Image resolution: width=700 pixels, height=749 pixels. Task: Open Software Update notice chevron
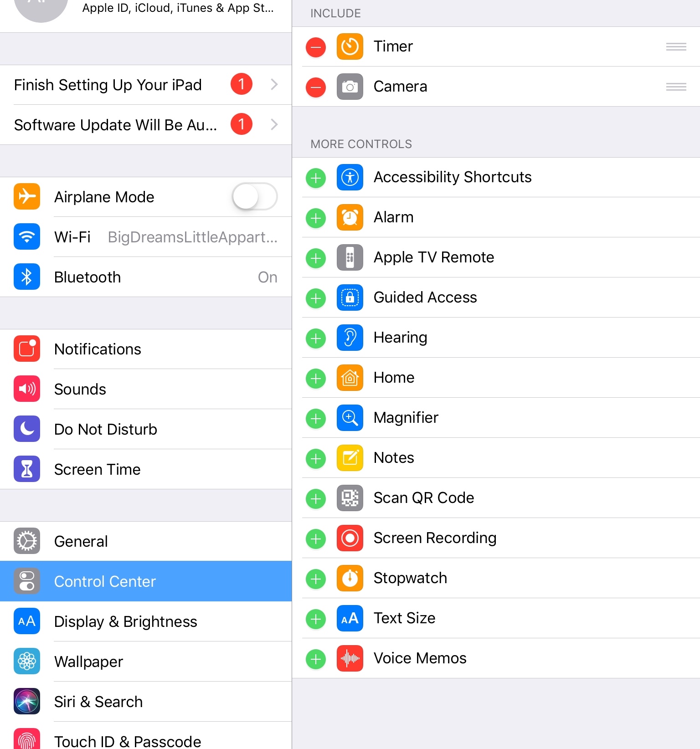pyautogui.click(x=274, y=124)
